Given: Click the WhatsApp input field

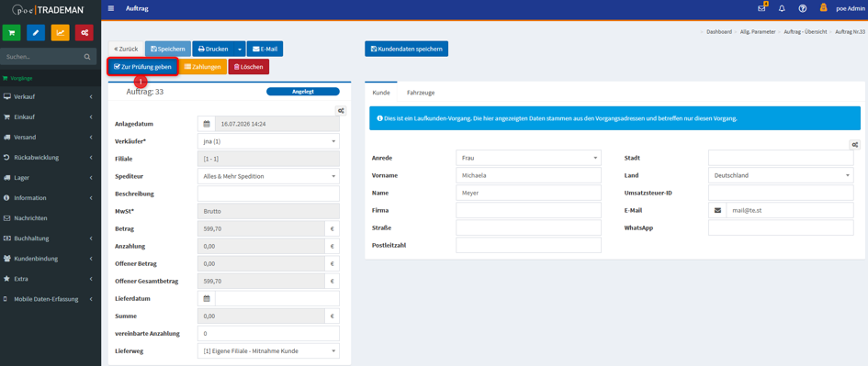Looking at the screenshot, I should (781, 227).
